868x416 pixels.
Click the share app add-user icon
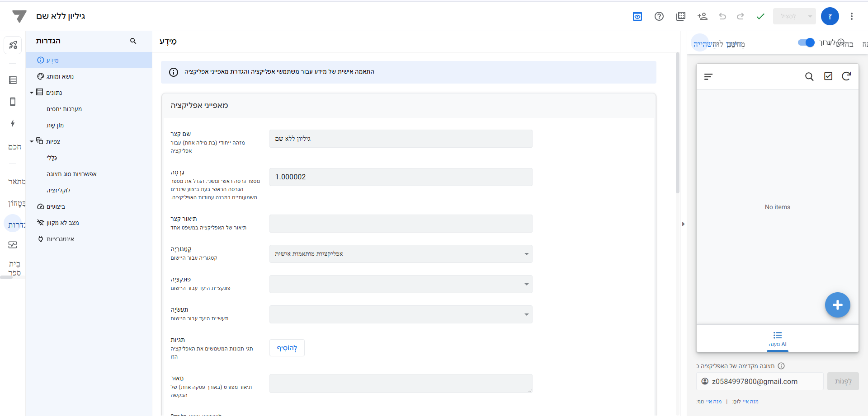point(702,17)
